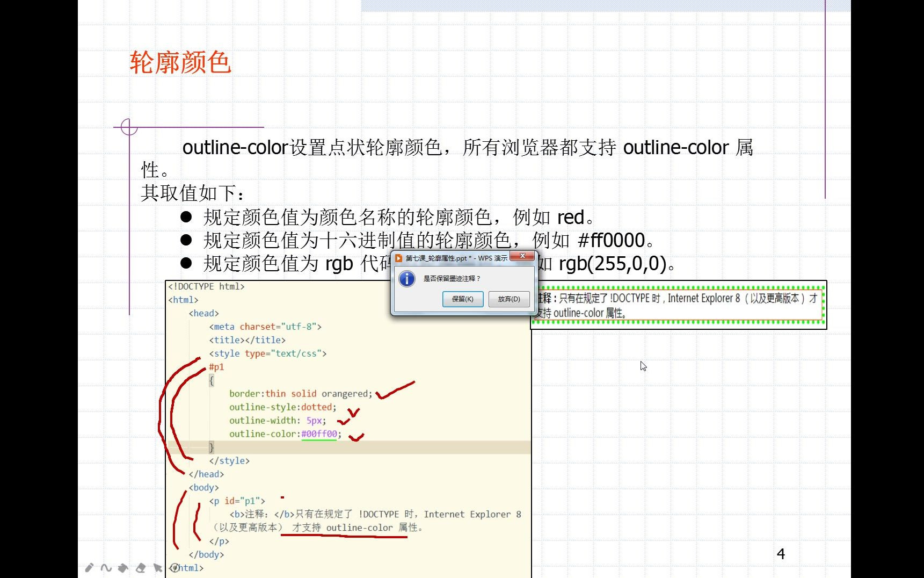This screenshot has height=578, width=924.
Task: Select the freehand curve ink tool
Action: [106, 568]
